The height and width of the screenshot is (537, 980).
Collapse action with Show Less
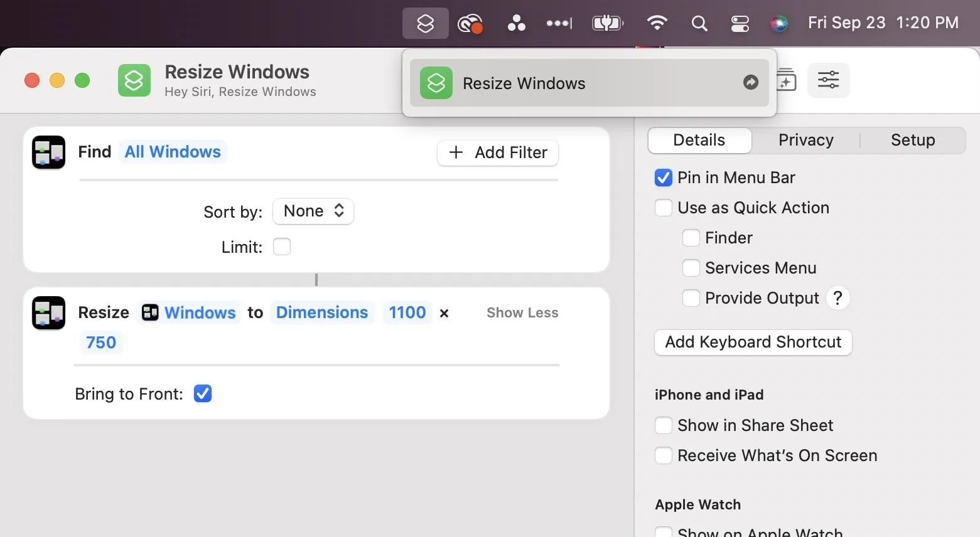(522, 312)
